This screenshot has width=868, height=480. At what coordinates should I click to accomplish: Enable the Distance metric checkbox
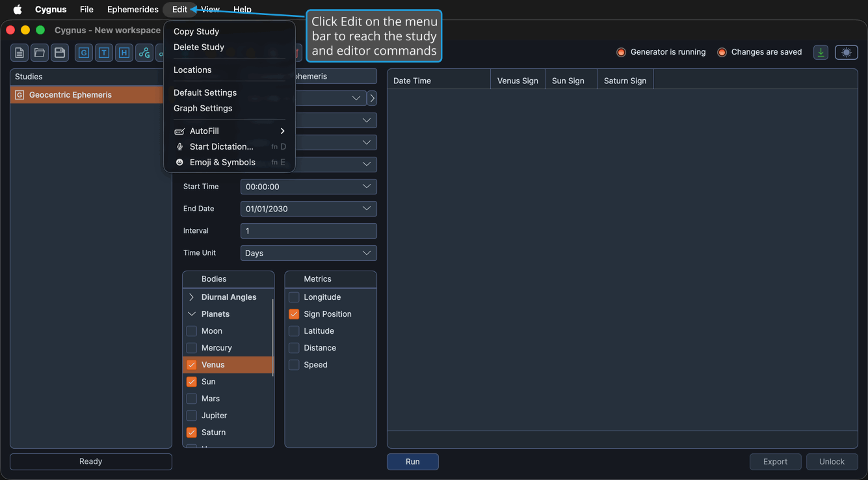point(294,348)
